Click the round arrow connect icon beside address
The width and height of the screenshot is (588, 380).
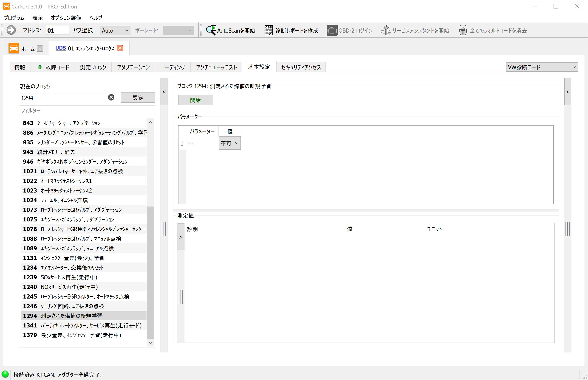(11, 30)
